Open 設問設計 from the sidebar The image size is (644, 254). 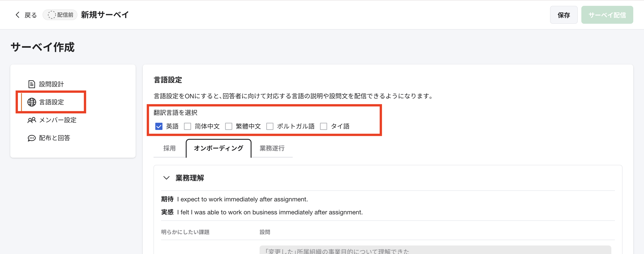pyautogui.click(x=51, y=84)
